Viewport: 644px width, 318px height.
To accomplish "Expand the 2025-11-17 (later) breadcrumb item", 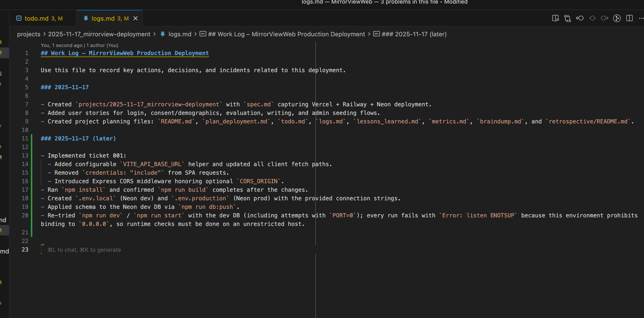I will pyautogui.click(x=414, y=34).
